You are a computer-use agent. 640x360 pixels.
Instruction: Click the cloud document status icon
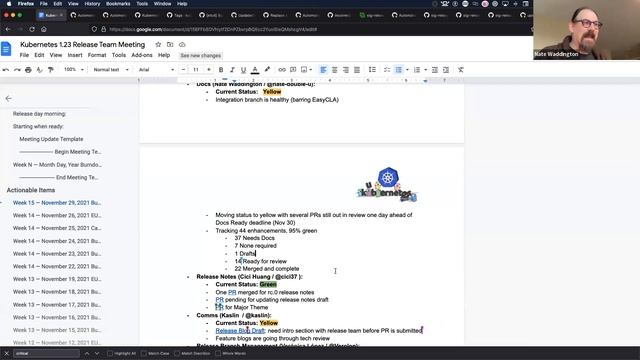point(182,44)
